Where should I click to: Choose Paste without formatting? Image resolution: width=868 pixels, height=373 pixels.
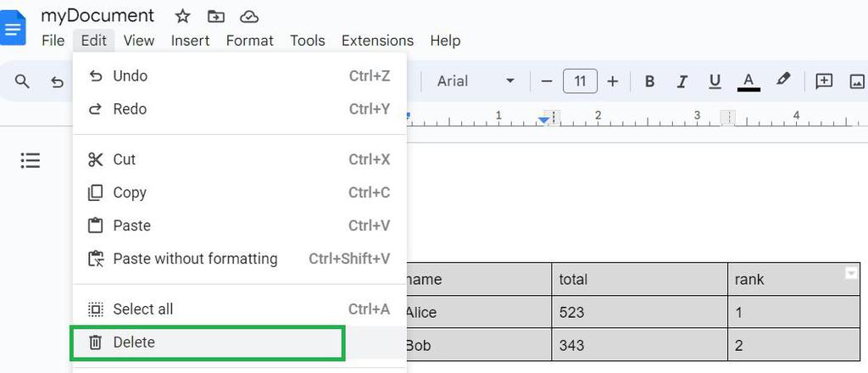(x=195, y=259)
